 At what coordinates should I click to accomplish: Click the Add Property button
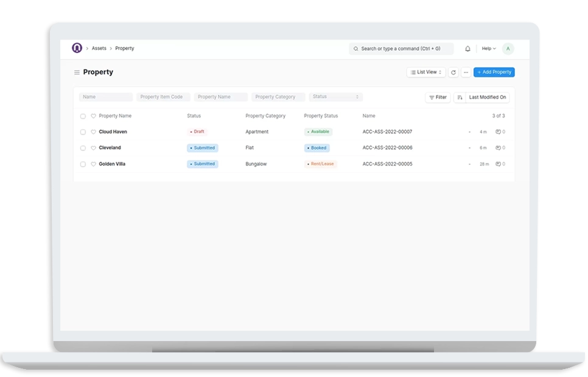point(494,72)
